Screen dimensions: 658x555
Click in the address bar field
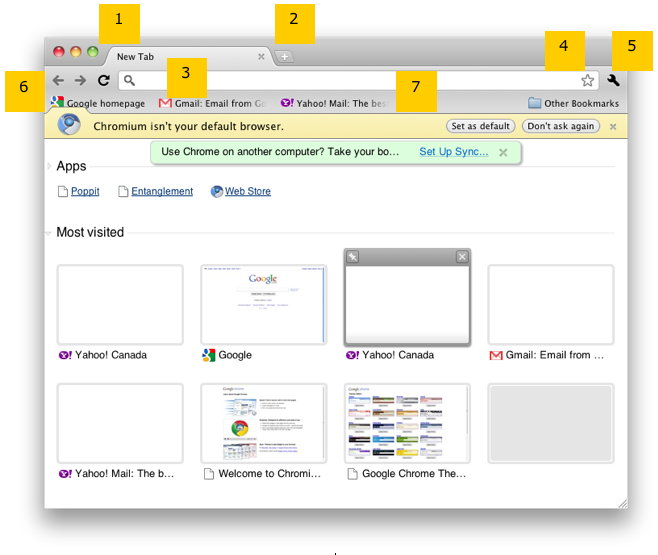[x=350, y=80]
